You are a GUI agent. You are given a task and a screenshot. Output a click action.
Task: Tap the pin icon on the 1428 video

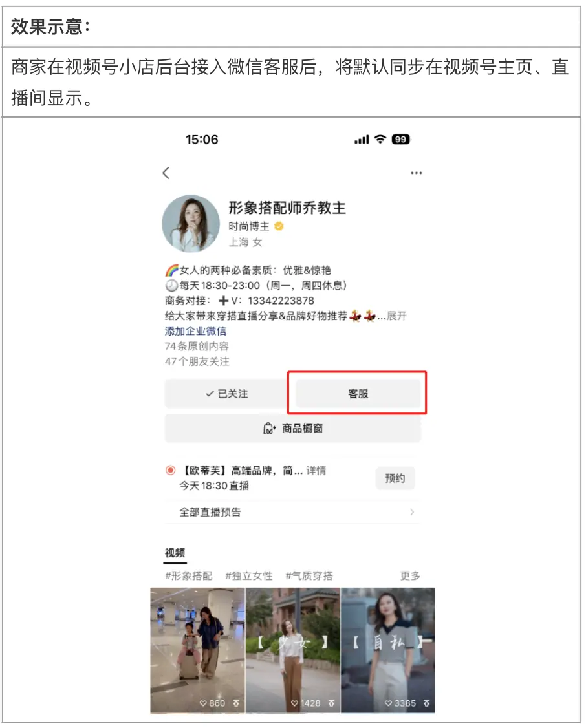[x=331, y=703]
